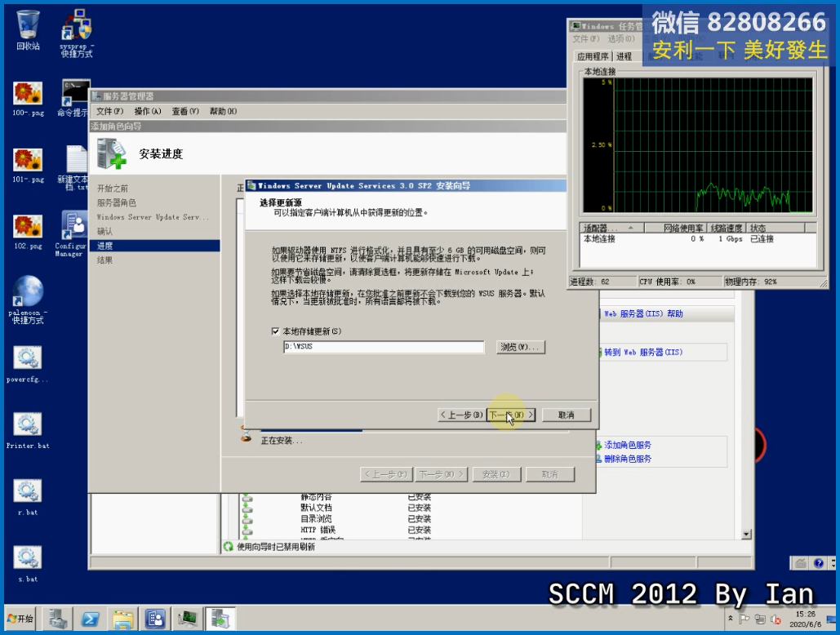Select the r.bat desktop icon
This screenshot has height=635, width=840.
tap(28, 497)
